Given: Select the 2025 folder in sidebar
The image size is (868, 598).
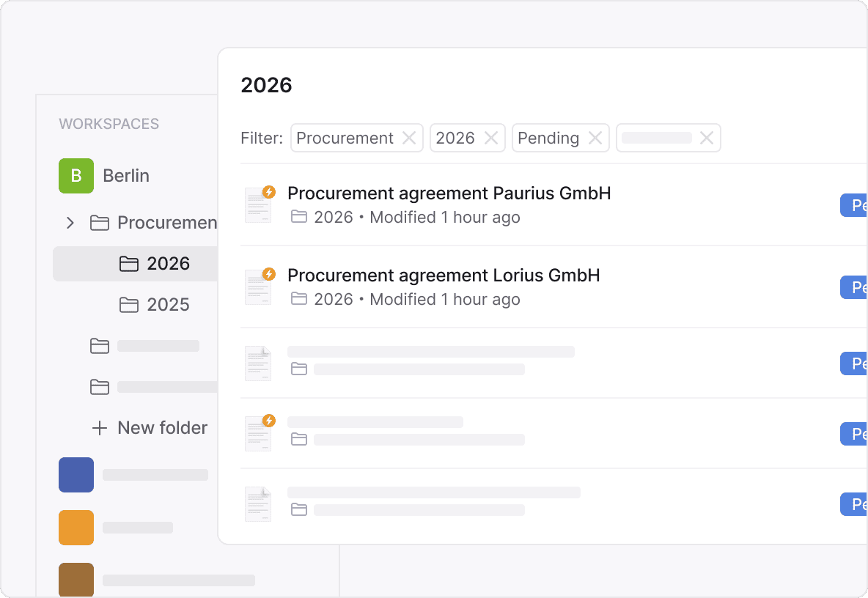Looking at the screenshot, I should point(168,305).
